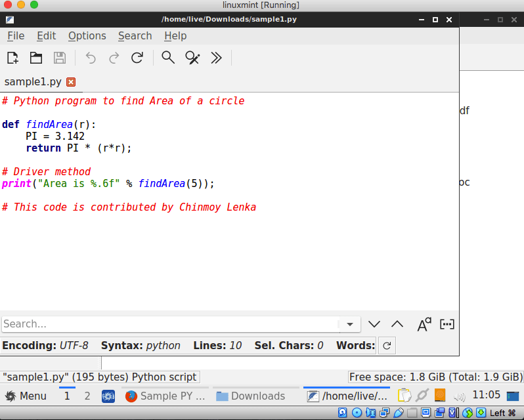This screenshot has width=524, height=420.
Task: Expand hidden toolbar items with double chevron
Action: click(x=216, y=58)
